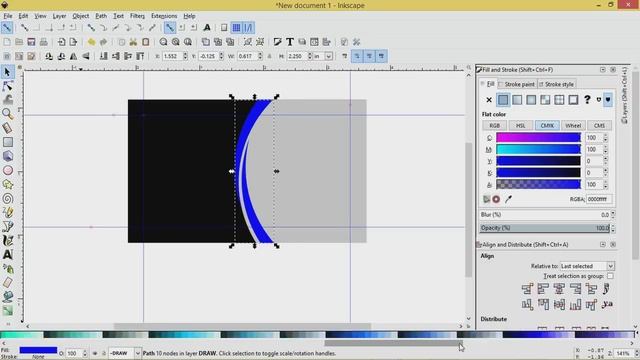Select the Ellipse tool
Viewport: 640px width, 360px height.
click(x=7, y=170)
